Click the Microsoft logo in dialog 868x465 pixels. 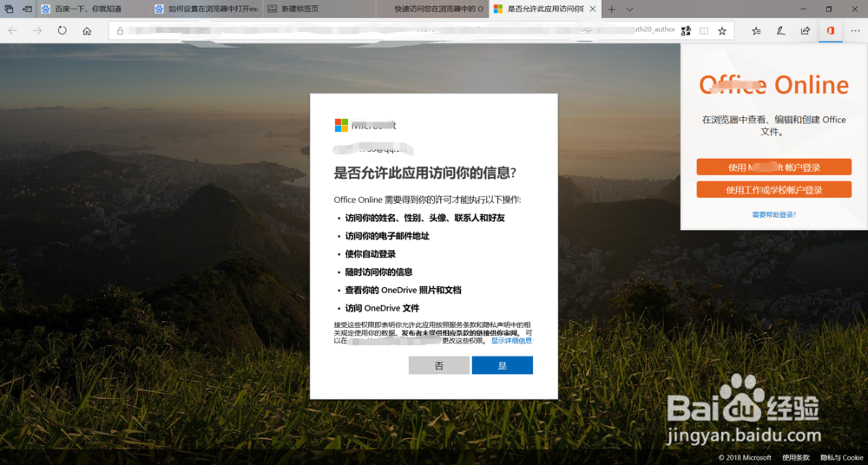point(341,125)
